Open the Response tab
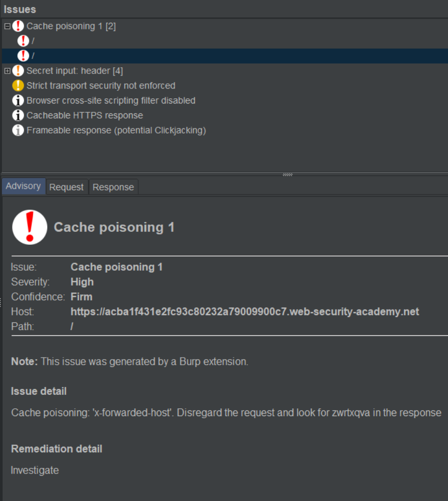 113,187
